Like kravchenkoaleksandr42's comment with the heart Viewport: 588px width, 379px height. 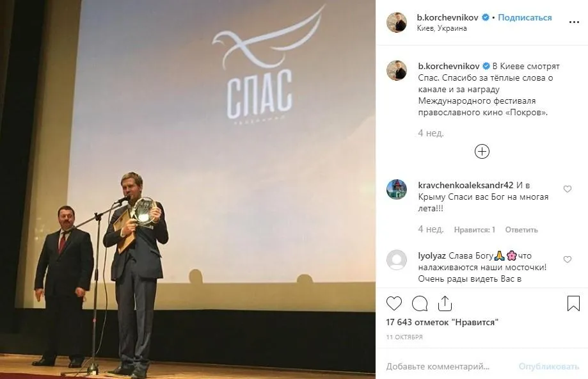tap(568, 189)
